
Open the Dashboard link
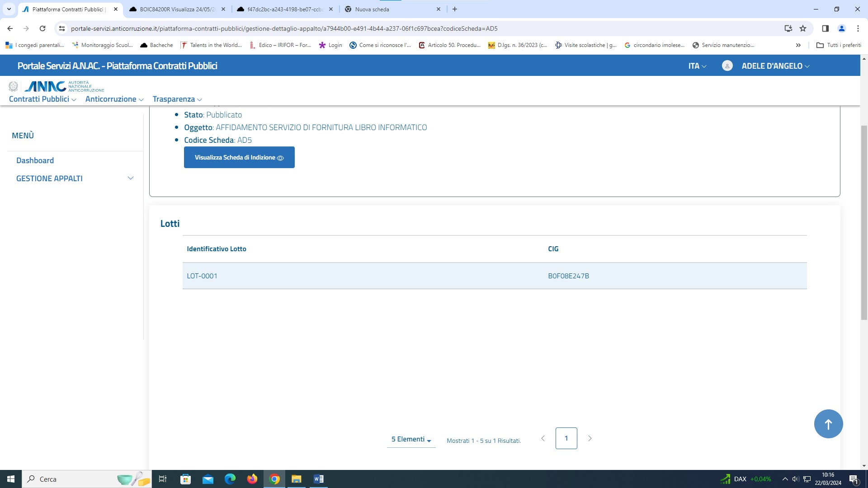tap(35, 160)
